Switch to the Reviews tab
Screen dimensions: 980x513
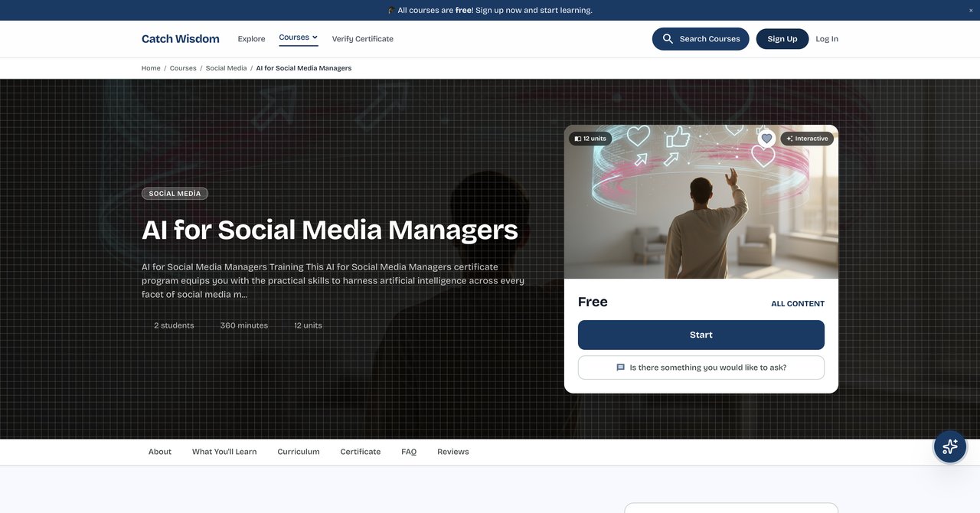tap(453, 452)
